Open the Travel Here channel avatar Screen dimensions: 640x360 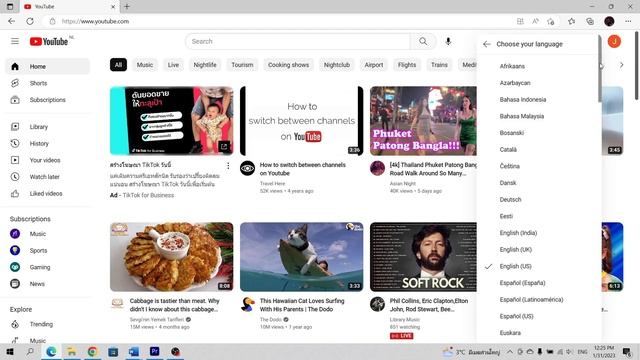[247, 168]
